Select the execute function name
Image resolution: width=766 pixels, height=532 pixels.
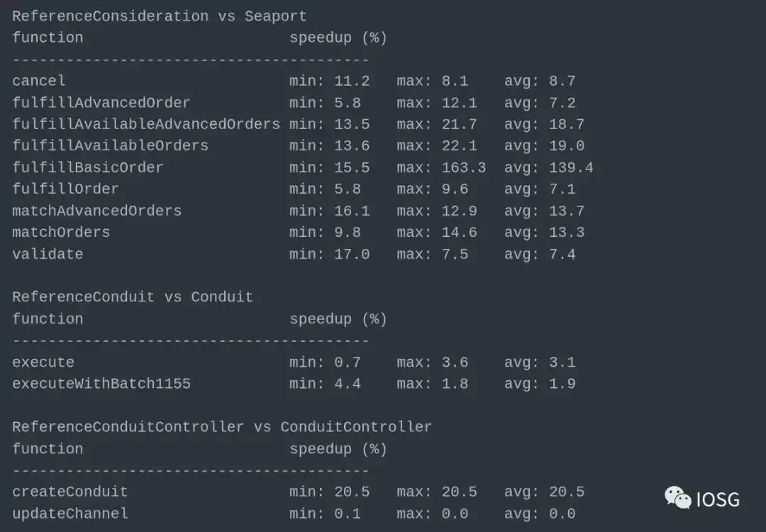(x=43, y=362)
